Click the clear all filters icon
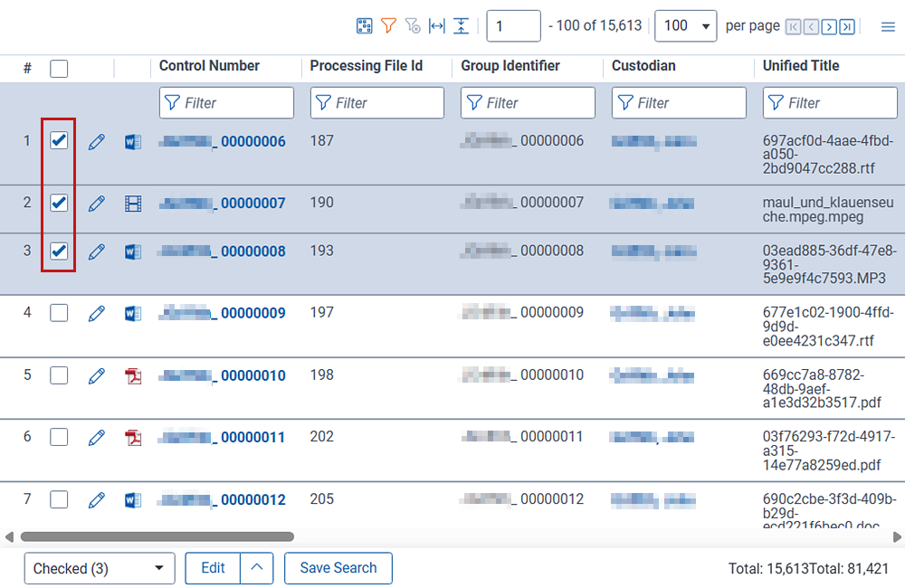The image size is (905, 588). tap(413, 26)
